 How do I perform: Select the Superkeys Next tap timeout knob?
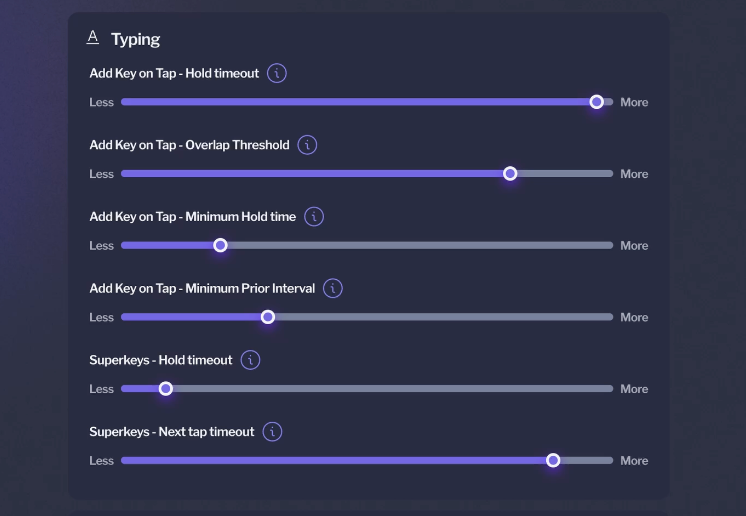click(x=553, y=460)
